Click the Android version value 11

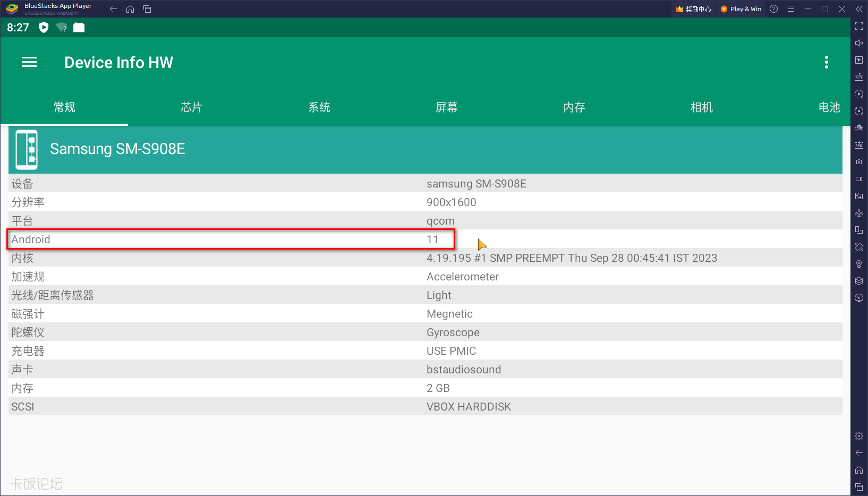[x=432, y=240]
